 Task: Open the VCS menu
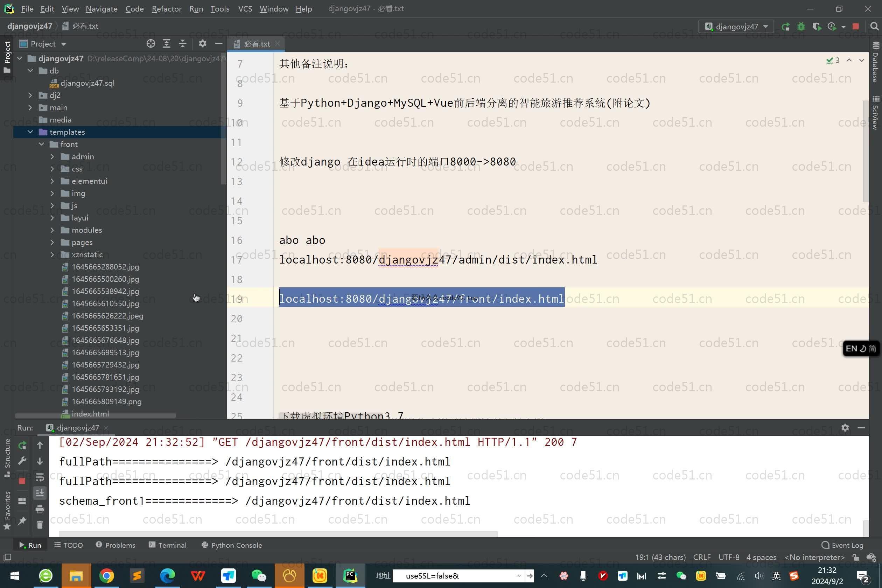245,9
